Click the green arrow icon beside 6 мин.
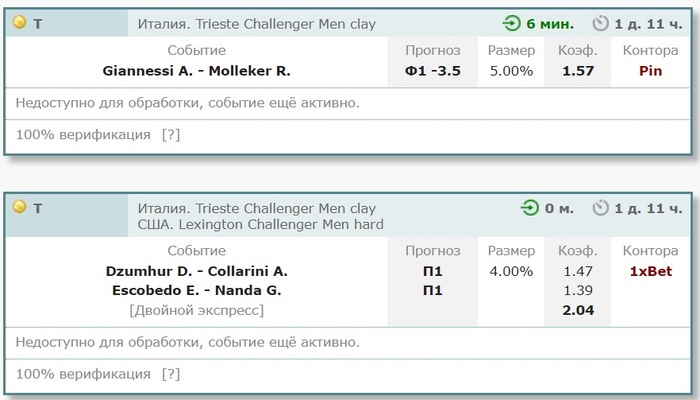Viewport: 700px width, 400px height. [512, 23]
